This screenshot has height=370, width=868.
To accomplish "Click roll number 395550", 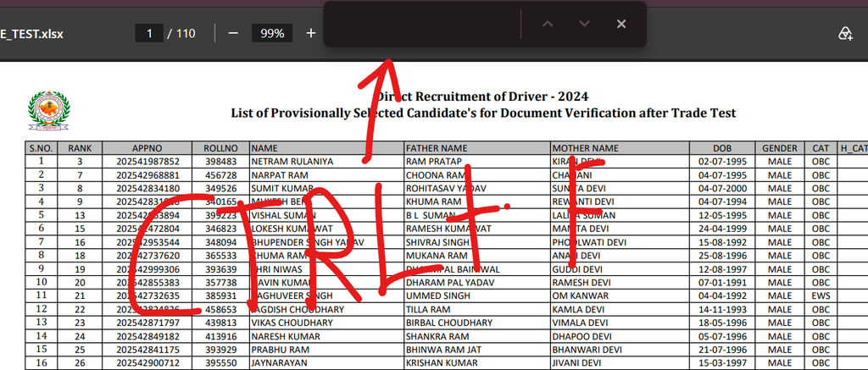I will tap(220, 363).
